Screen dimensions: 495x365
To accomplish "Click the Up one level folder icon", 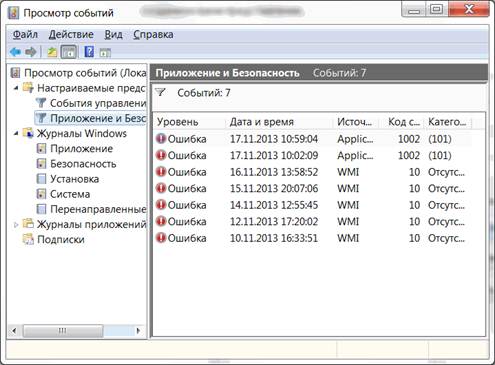I will tap(52, 52).
